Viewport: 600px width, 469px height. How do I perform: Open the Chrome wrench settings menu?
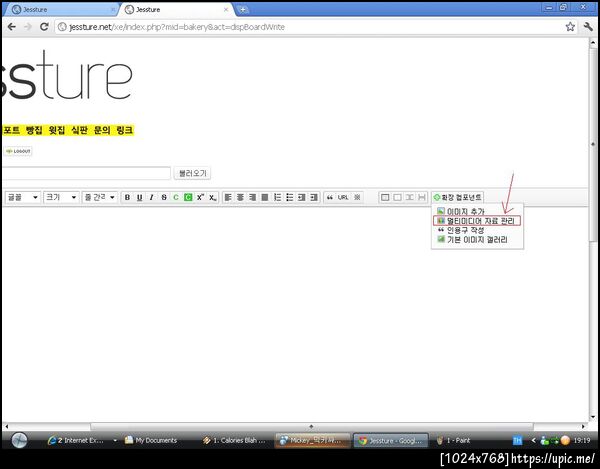pos(588,27)
